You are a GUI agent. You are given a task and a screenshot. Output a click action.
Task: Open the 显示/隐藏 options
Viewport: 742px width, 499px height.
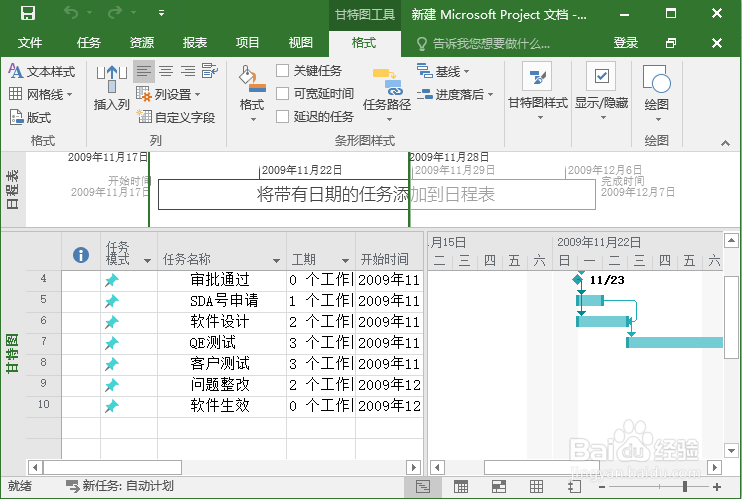point(601,91)
